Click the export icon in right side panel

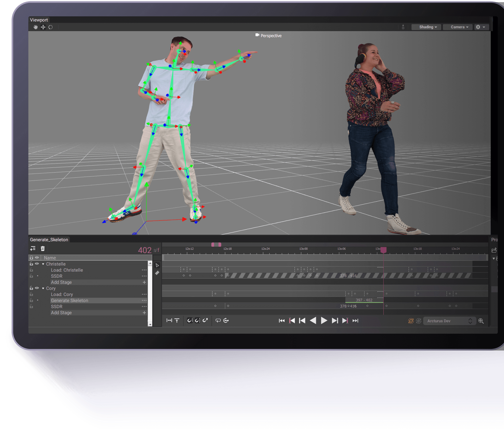pos(494,250)
